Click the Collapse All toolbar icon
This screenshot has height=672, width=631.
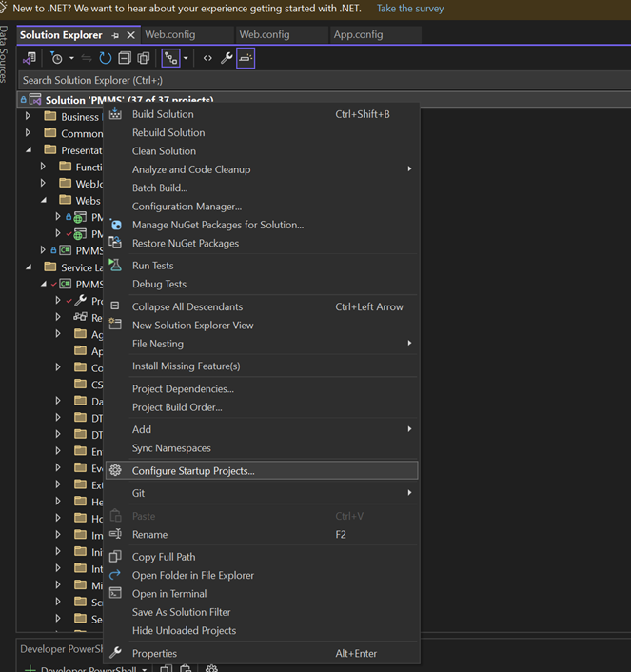[124, 58]
